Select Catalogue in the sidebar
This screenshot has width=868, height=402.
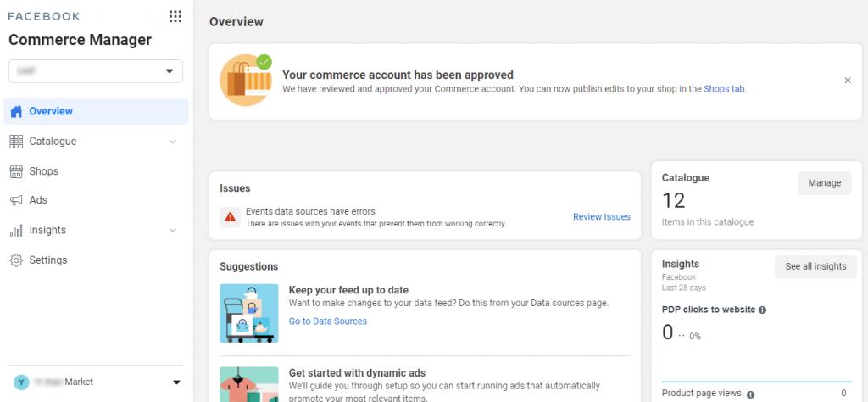click(x=96, y=141)
